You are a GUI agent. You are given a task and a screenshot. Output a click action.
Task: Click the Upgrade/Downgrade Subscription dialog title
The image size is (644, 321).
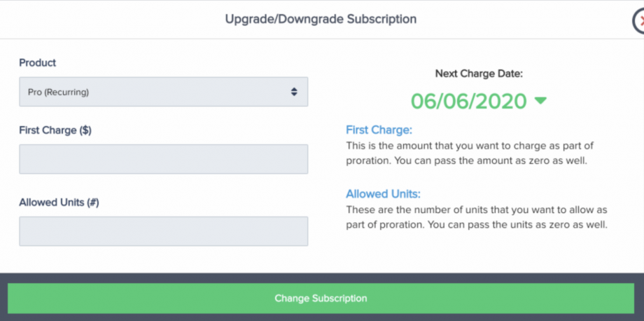(x=321, y=19)
